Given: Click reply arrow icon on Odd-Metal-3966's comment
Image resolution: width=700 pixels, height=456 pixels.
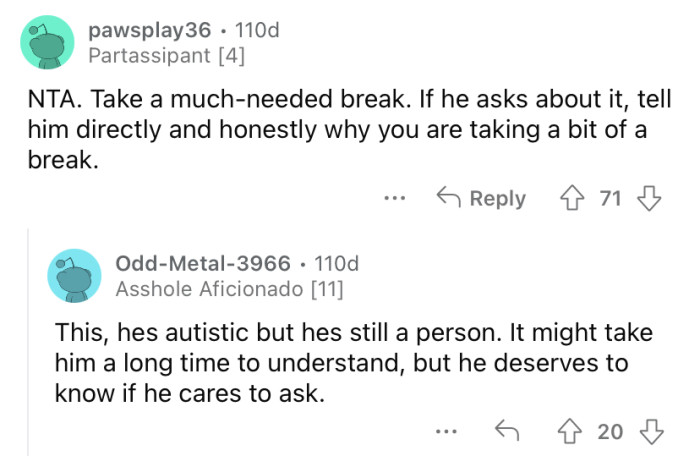Looking at the screenshot, I should pyautogui.click(x=507, y=431).
